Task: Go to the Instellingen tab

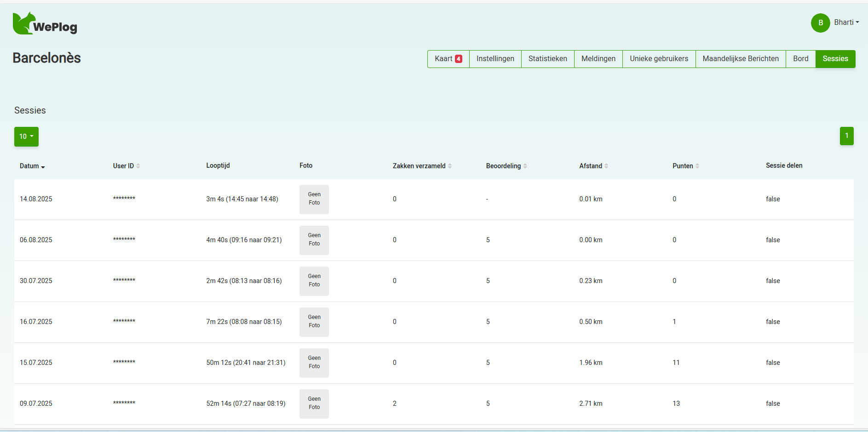Action: pyautogui.click(x=495, y=59)
